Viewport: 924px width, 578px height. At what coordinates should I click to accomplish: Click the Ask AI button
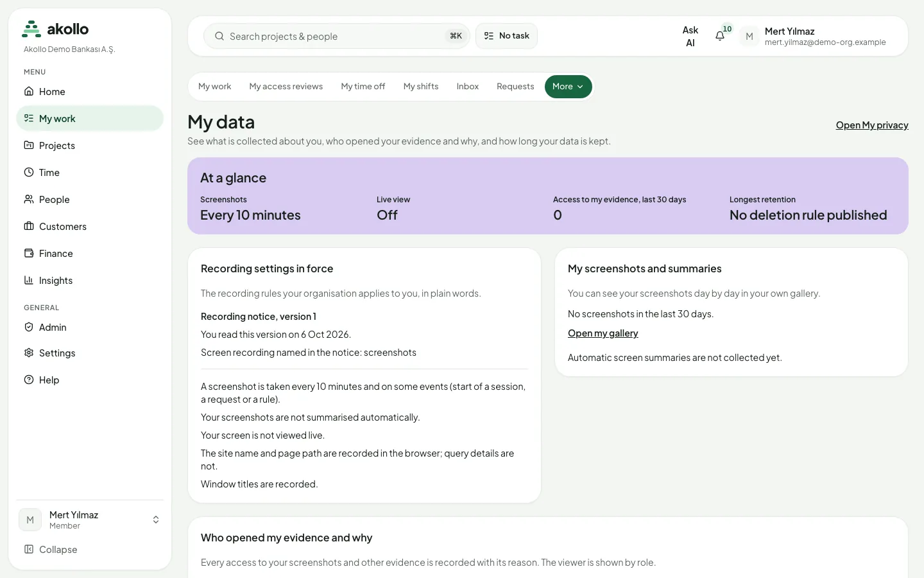[690, 37]
